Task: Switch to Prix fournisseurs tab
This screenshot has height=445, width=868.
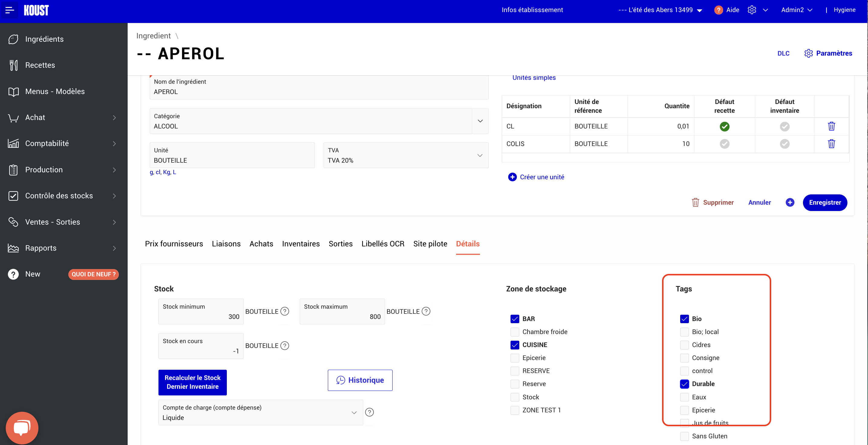Action: [x=174, y=244]
